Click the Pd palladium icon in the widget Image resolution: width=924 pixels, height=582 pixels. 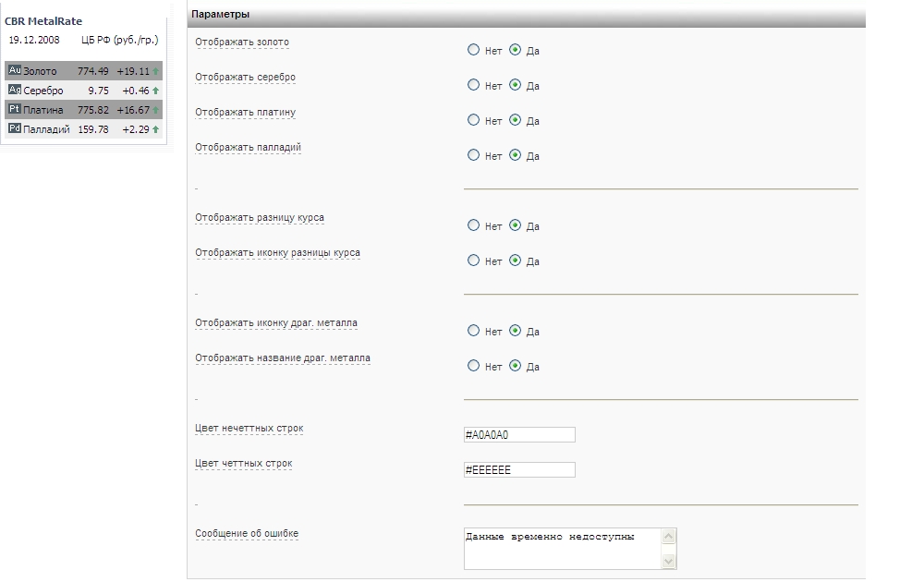(x=14, y=128)
